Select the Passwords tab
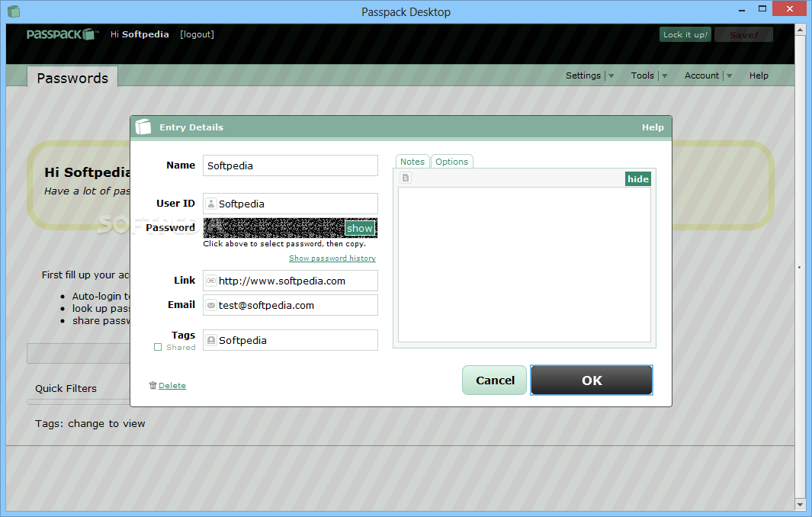The image size is (812, 517). click(72, 78)
